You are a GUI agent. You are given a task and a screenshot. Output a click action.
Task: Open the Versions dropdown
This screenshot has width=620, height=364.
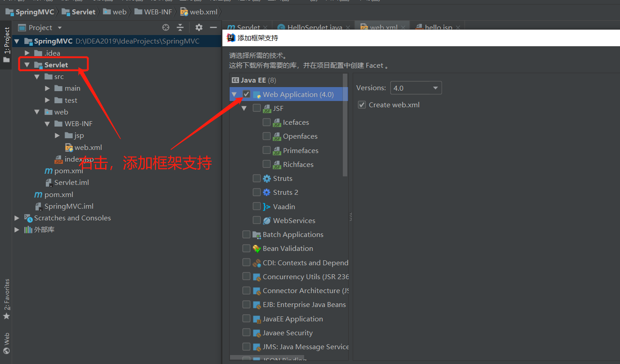(x=416, y=88)
